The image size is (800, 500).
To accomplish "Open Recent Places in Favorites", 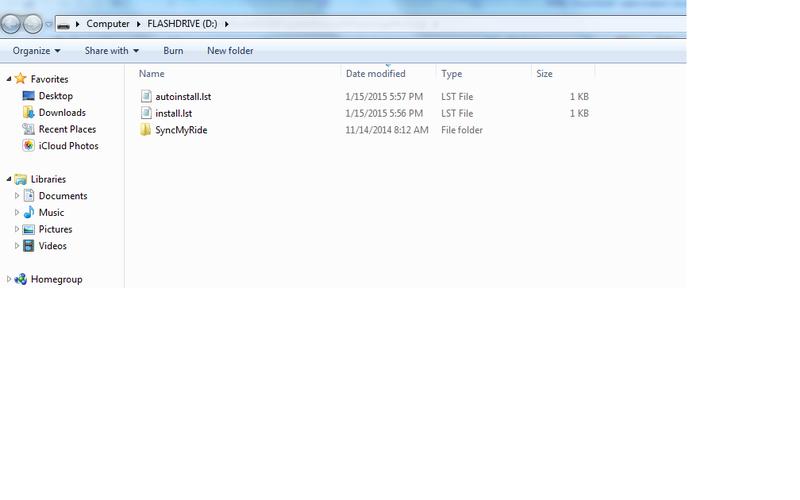I will pyautogui.click(x=67, y=130).
